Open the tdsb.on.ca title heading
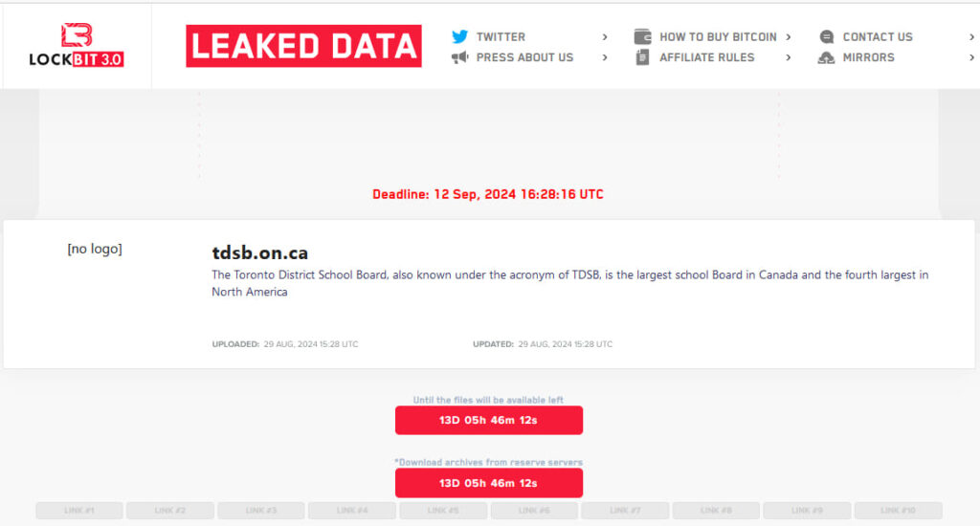The height and width of the screenshot is (526, 980). 260,253
